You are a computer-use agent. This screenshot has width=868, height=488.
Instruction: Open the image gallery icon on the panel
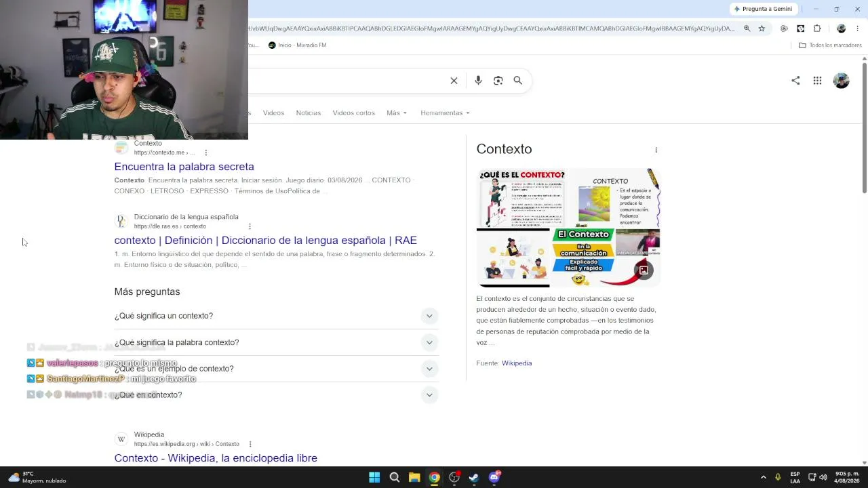coord(644,270)
